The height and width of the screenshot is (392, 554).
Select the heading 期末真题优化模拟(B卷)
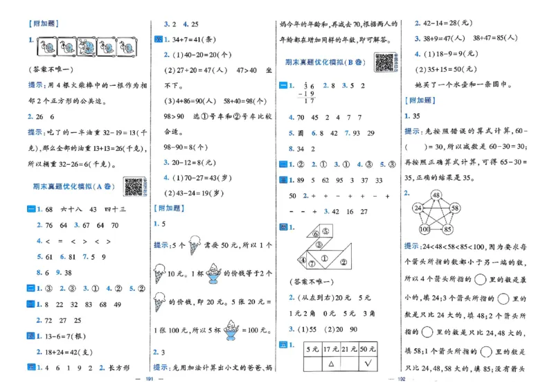(325, 62)
